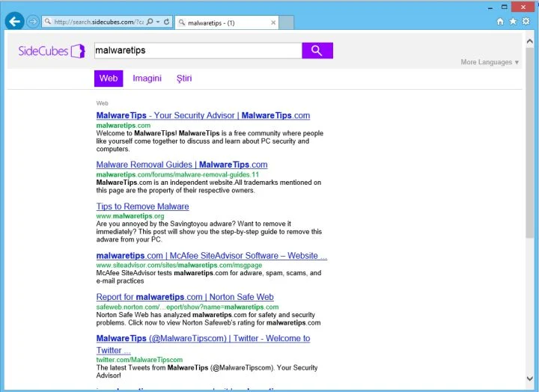This screenshot has width=539, height=392.
Task: Click the www.malwaretips.org URL text
Action: (130, 216)
